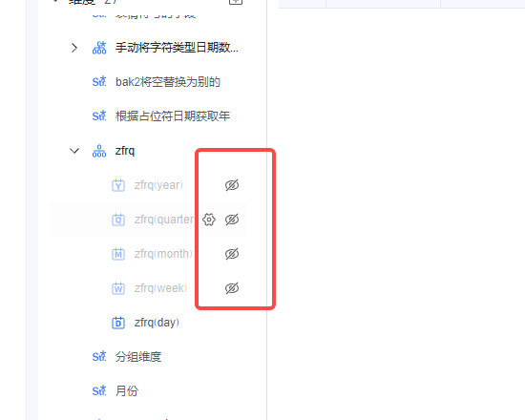Click the string type icon beside 月份
525x420 pixels.
[99, 390]
